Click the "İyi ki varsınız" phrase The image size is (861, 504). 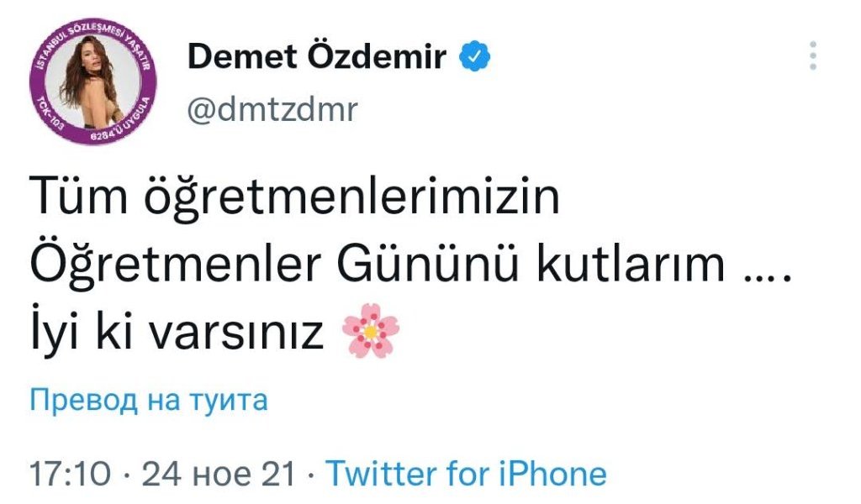[x=177, y=334]
